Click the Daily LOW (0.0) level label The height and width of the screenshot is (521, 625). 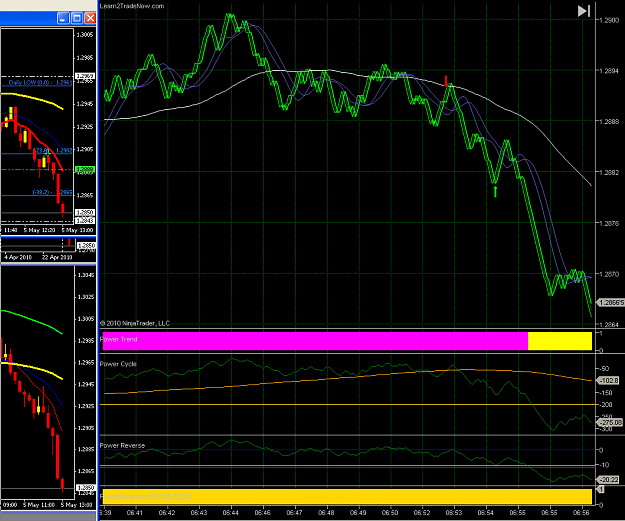point(40,83)
